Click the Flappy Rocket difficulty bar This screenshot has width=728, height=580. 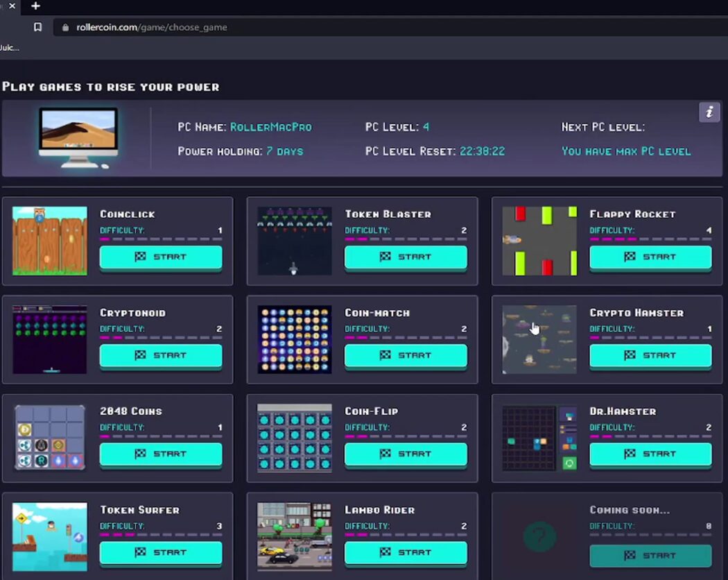click(x=650, y=239)
